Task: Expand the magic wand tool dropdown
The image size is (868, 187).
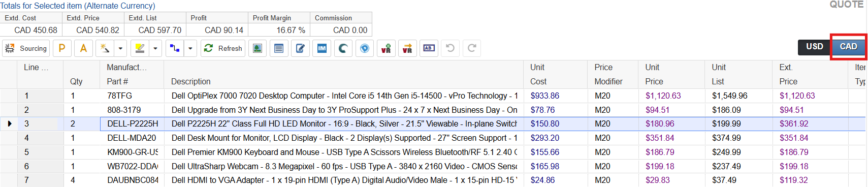Action: 120,48
